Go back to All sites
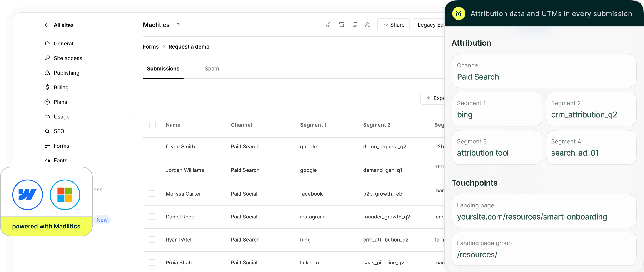The image size is (644, 272). [63, 25]
